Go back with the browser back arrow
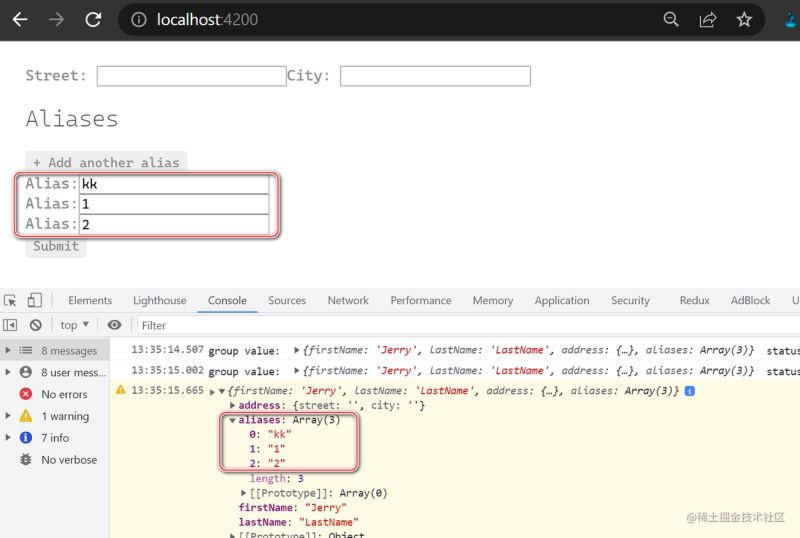This screenshot has height=538, width=800. pos(20,19)
